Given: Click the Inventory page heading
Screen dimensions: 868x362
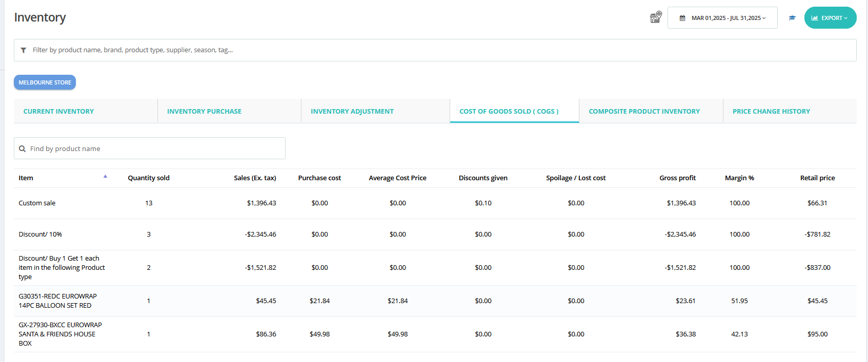Looking at the screenshot, I should [x=40, y=17].
